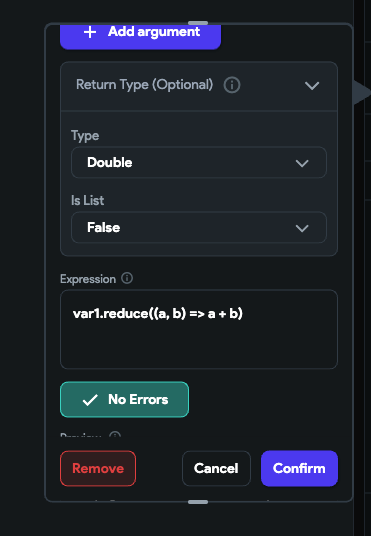Screen dimensions: 371x536
Task: Click the info icon next to Expression
Action: coord(127,278)
